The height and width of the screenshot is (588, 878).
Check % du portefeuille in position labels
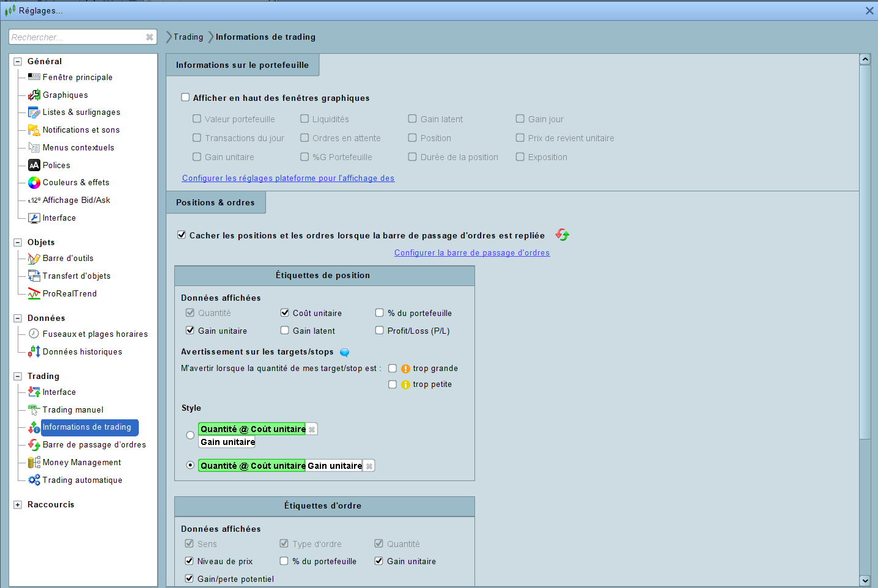(x=380, y=312)
